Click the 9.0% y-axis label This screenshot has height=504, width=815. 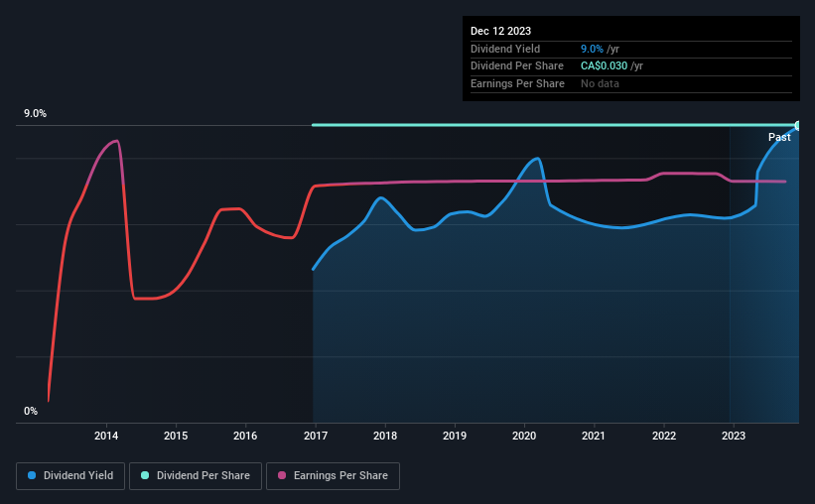pyautogui.click(x=35, y=113)
